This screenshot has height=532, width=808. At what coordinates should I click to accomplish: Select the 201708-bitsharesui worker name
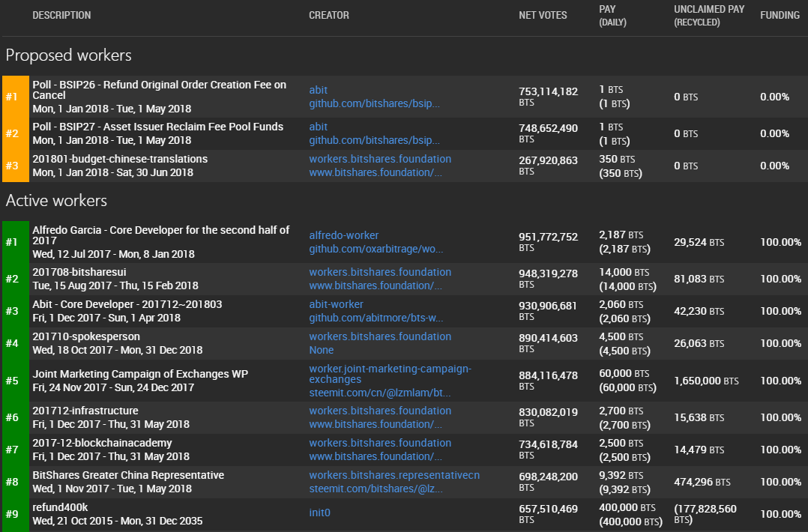pos(79,272)
